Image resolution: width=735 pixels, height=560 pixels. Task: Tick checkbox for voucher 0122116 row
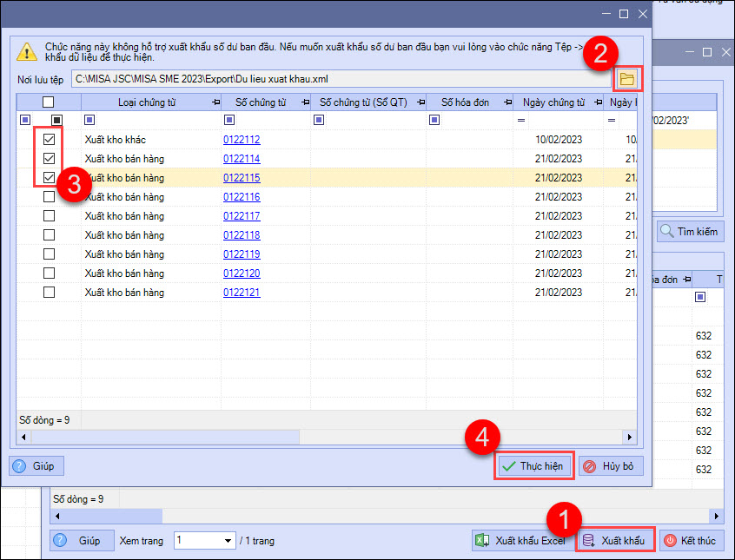coord(50,197)
